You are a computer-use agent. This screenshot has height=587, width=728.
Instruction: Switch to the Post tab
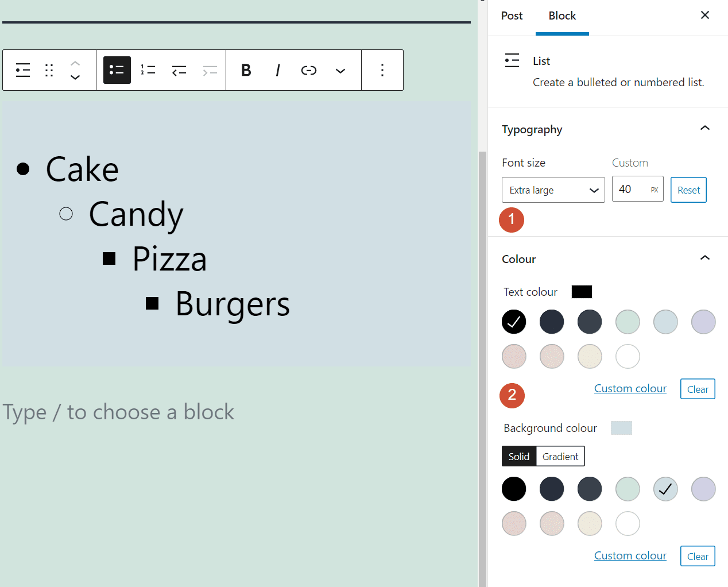tap(512, 16)
